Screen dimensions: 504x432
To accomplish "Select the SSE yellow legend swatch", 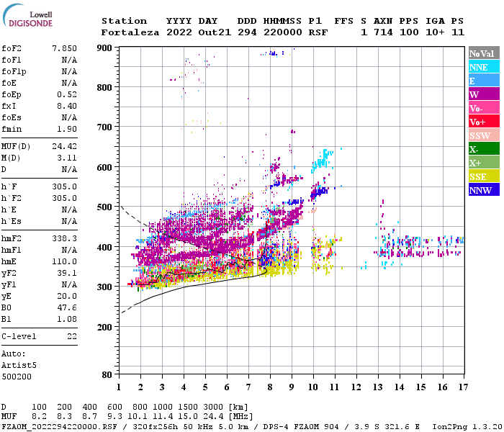I will click(x=484, y=176).
